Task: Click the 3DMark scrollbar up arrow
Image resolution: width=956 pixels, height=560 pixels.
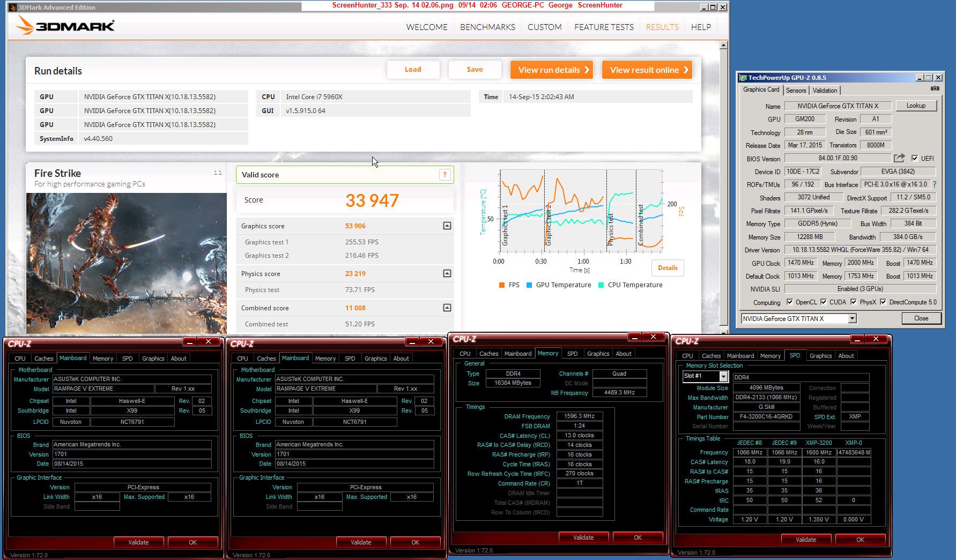Action: [x=723, y=46]
